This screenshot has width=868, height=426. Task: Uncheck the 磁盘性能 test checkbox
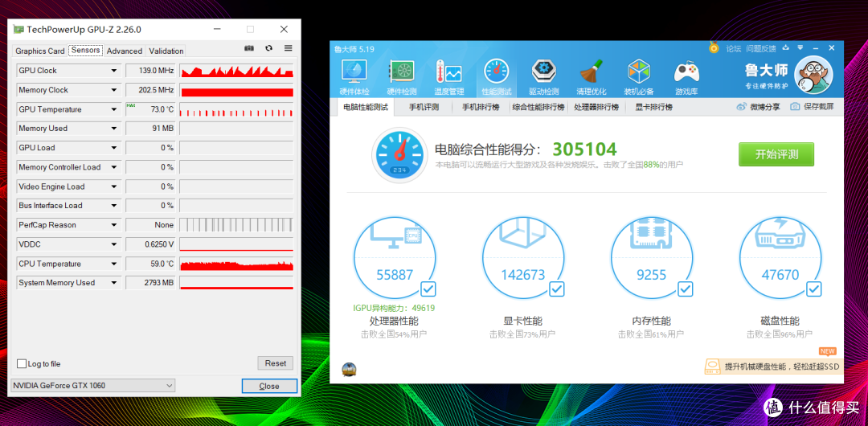point(813,289)
